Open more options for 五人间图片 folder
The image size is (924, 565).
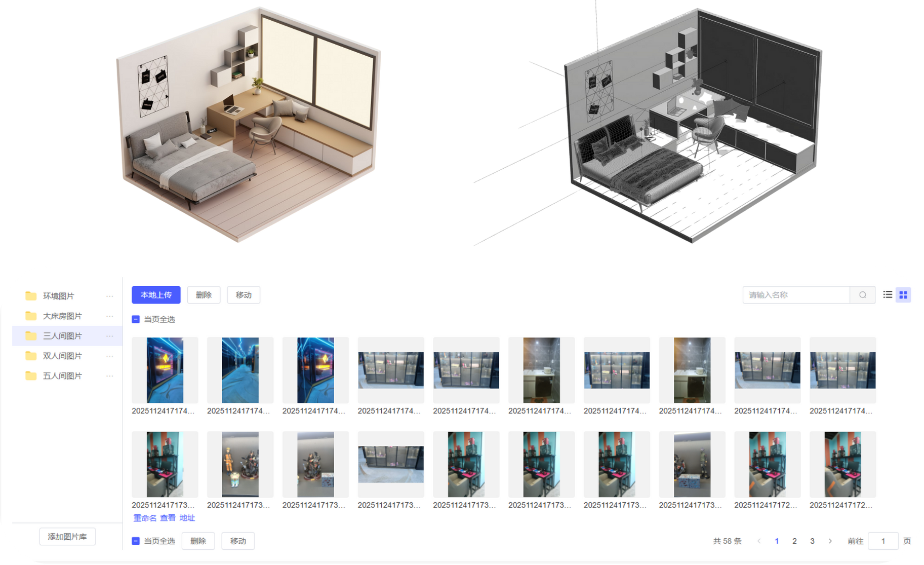point(109,376)
